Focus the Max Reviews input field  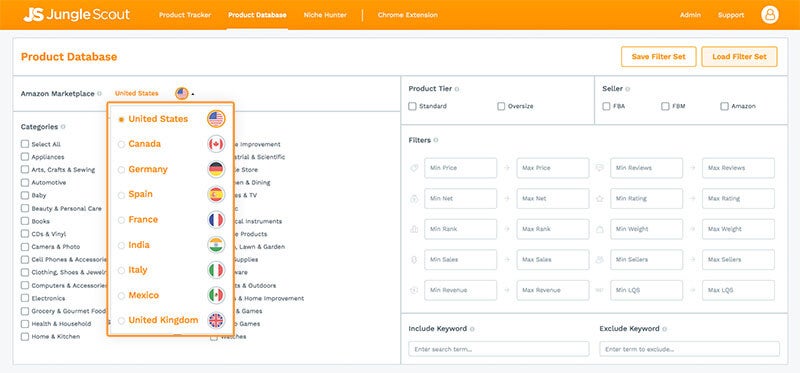click(x=738, y=168)
